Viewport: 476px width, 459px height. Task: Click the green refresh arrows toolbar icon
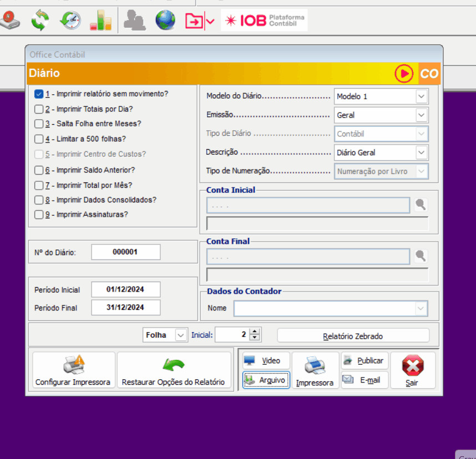pos(40,21)
